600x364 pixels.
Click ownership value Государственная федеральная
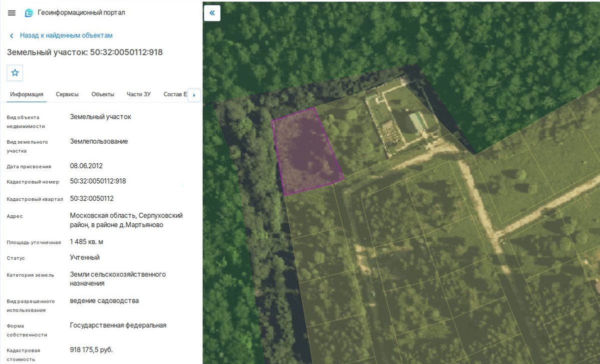pos(118,326)
